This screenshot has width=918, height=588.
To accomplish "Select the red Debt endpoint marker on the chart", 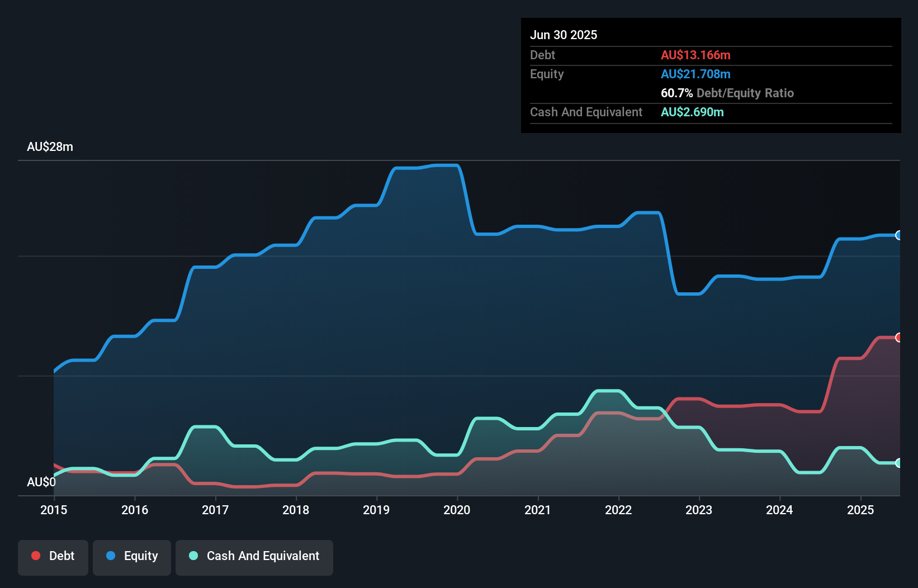I will coord(898,336).
